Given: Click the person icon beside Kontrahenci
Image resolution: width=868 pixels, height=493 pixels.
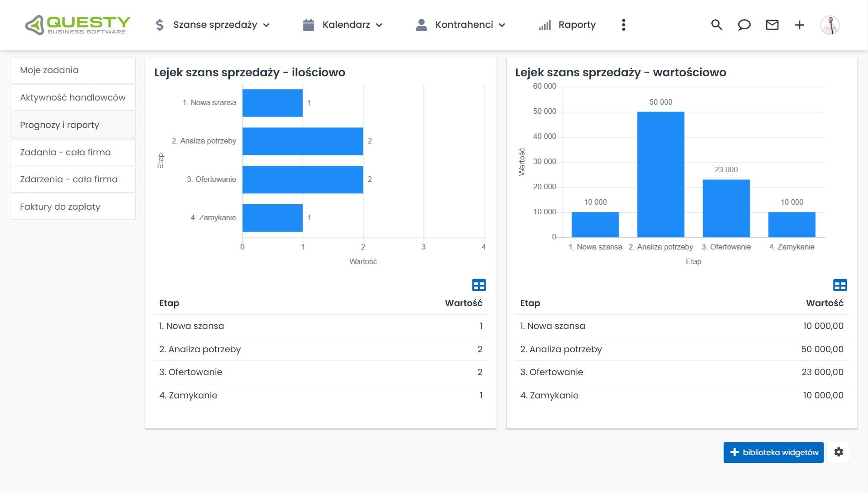Looking at the screenshot, I should click(x=421, y=25).
